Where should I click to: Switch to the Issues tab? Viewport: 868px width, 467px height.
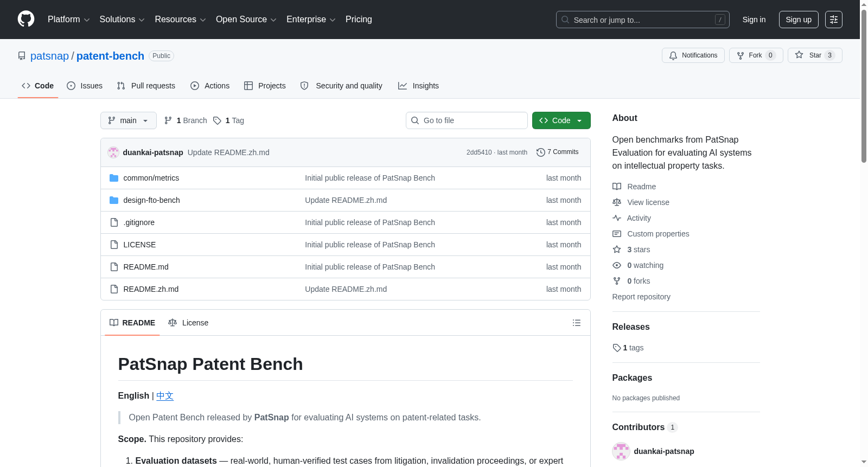[x=85, y=86]
